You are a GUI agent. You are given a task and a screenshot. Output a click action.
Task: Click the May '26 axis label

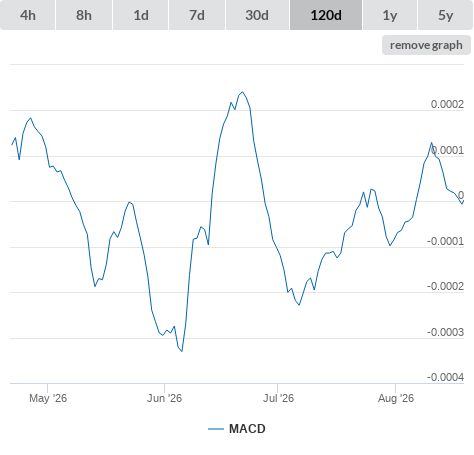(x=48, y=398)
